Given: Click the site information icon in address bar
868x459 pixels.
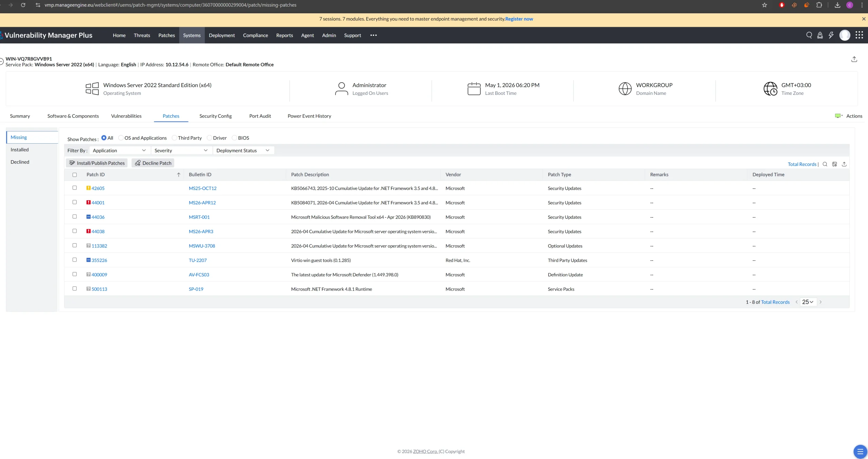Looking at the screenshot, I should click(38, 5).
